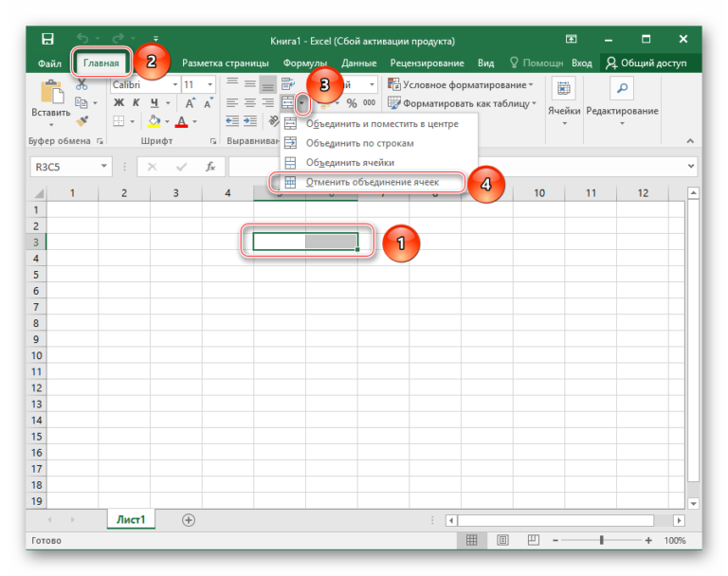Decrease the font size
The width and height of the screenshot is (728, 576).
(208, 103)
